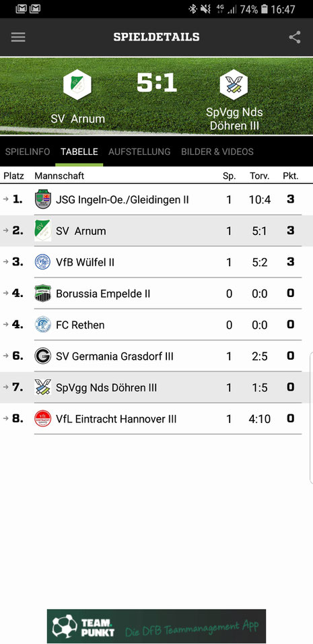Tap Borussia Empelde II club logo
Image resolution: width=313 pixels, height=644 pixels.
point(42,293)
